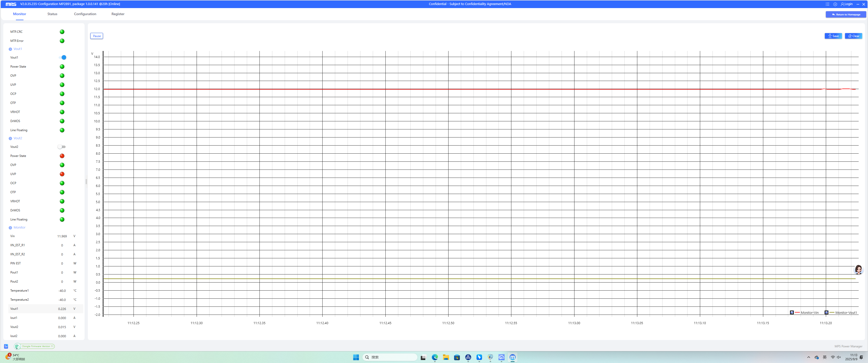Open the list menu icon in title bar

[x=827, y=4]
